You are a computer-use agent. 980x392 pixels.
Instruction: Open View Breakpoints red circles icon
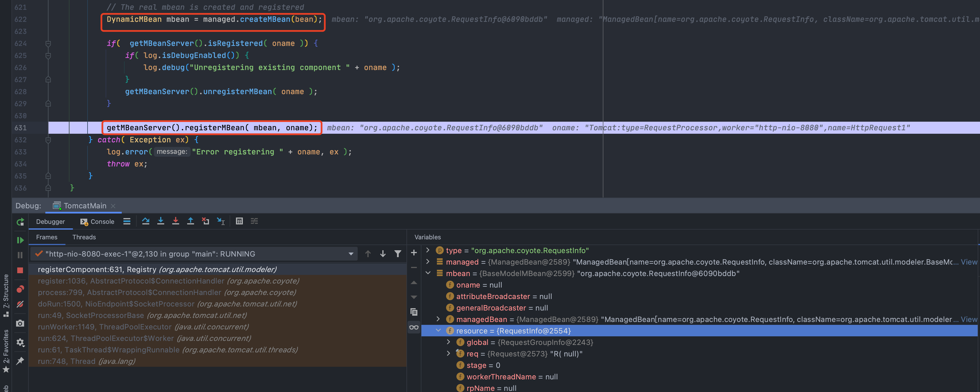pos(20,289)
